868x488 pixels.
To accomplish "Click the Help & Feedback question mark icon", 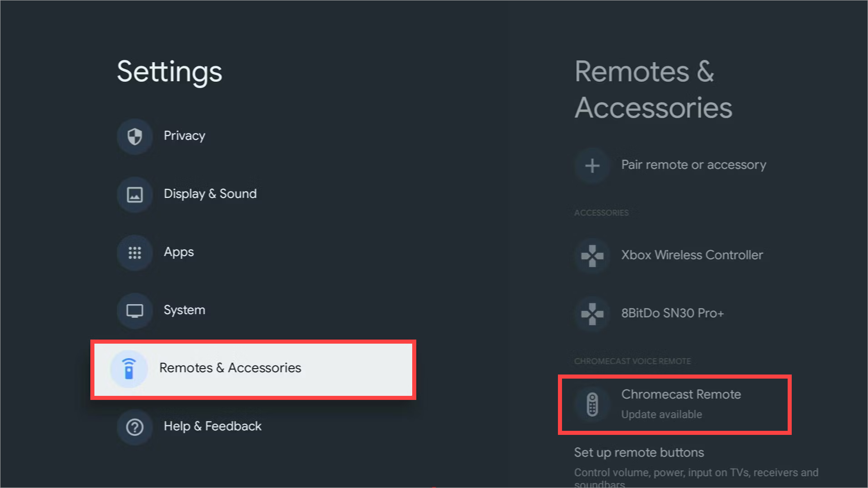I will [134, 426].
